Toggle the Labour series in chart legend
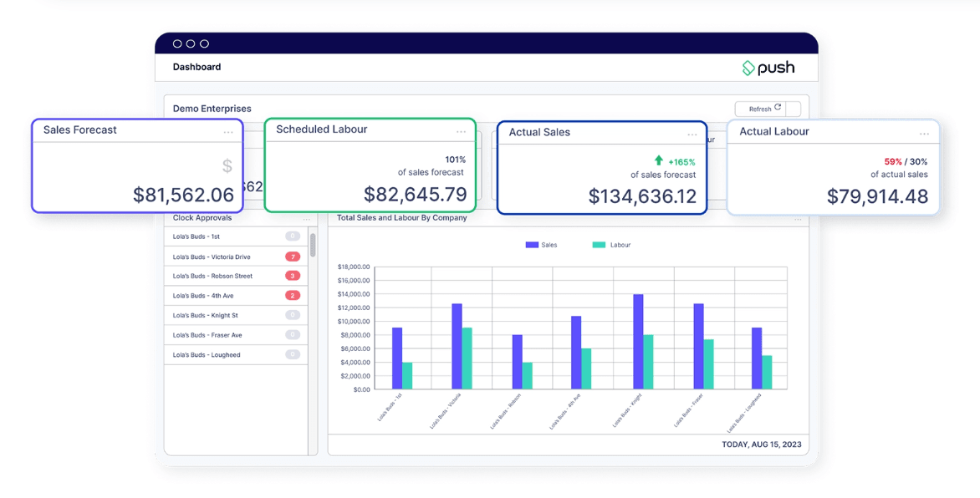 [611, 245]
